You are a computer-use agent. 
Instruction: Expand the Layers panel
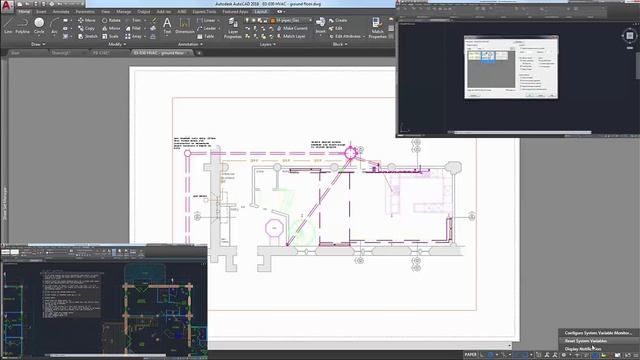(x=267, y=44)
